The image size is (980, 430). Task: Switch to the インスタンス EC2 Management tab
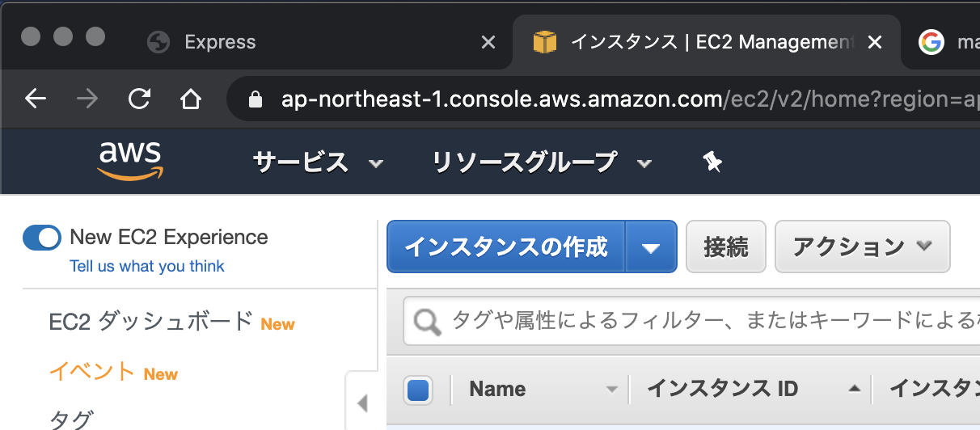tap(708, 42)
